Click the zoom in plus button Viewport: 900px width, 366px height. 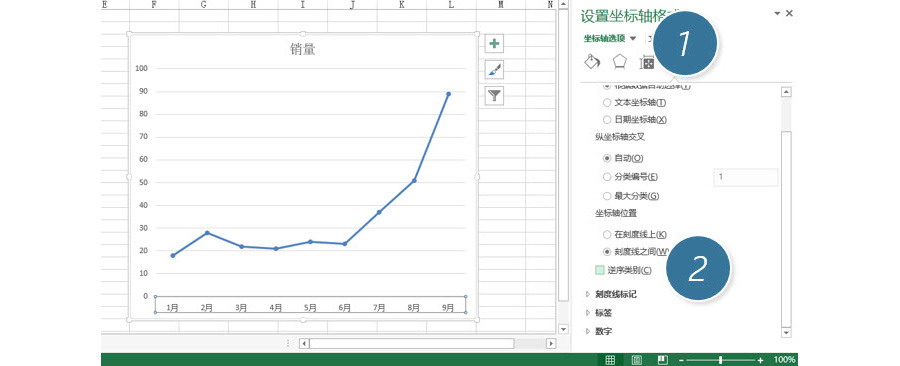[x=761, y=360]
